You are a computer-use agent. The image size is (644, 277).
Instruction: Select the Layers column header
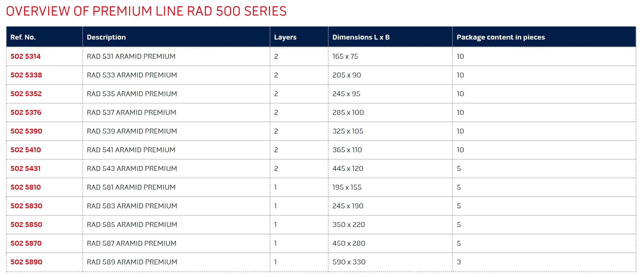285,37
